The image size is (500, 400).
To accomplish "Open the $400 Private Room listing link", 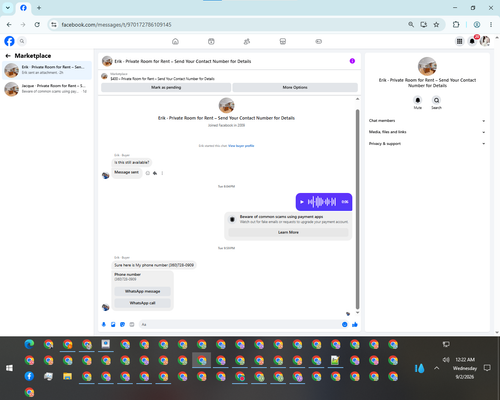I will (x=162, y=79).
